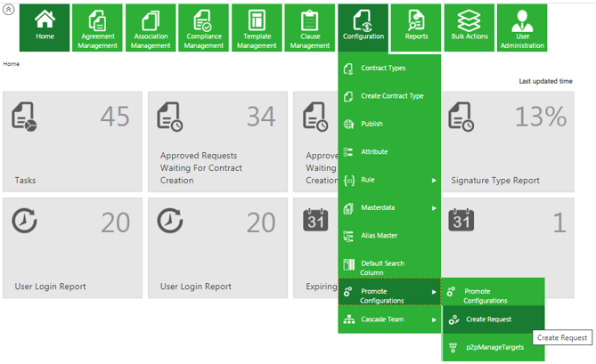Image resolution: width=596 pixels, height=364 pixels.
Task: Click the User Administration icon
Action: 521,20
